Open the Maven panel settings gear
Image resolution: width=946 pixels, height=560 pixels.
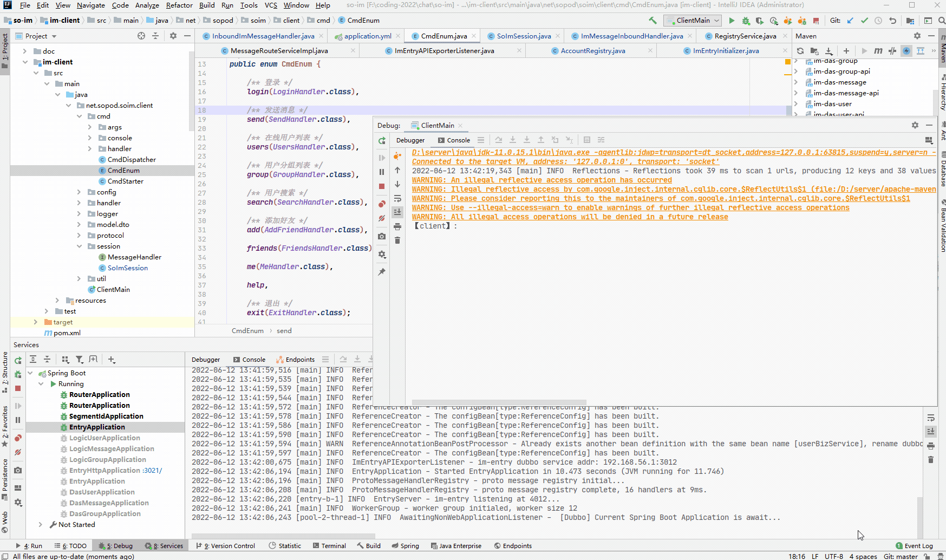tap(917, 36)
